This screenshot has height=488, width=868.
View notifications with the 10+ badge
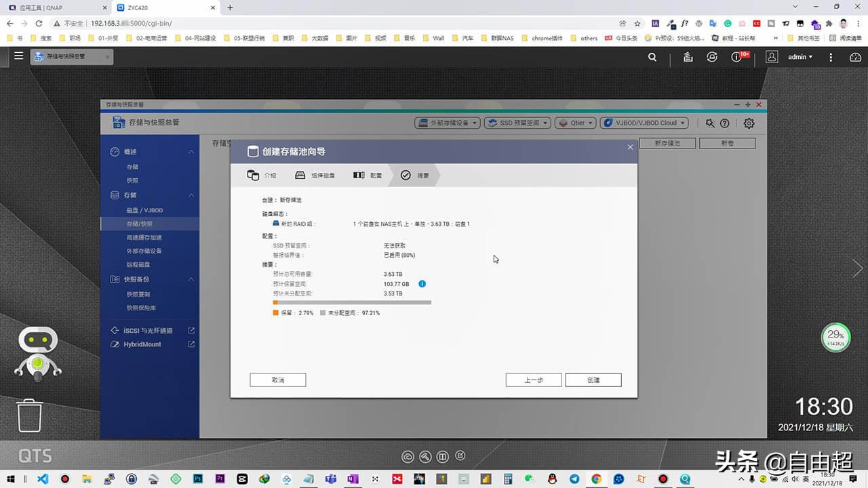[737, 57]
